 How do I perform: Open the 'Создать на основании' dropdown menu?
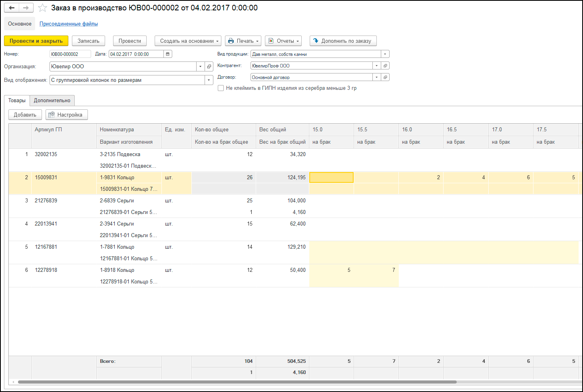pyautogui.click(x=188, y=41)
